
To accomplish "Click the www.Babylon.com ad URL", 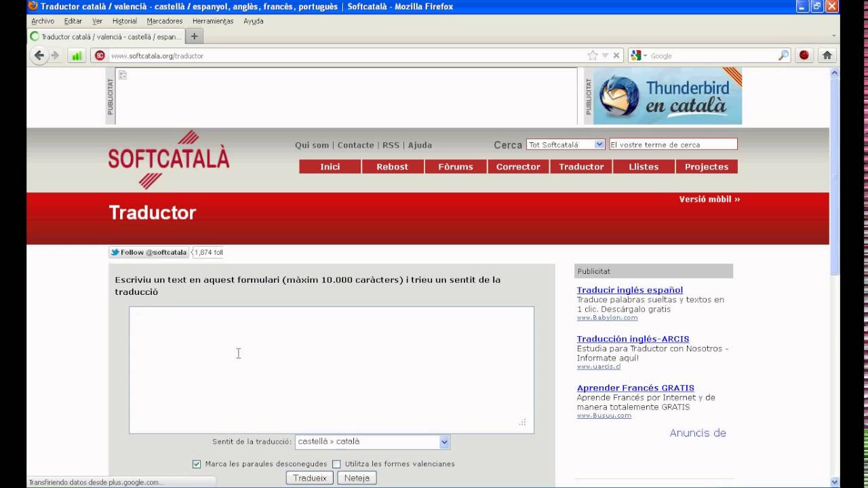I will 607,318.
